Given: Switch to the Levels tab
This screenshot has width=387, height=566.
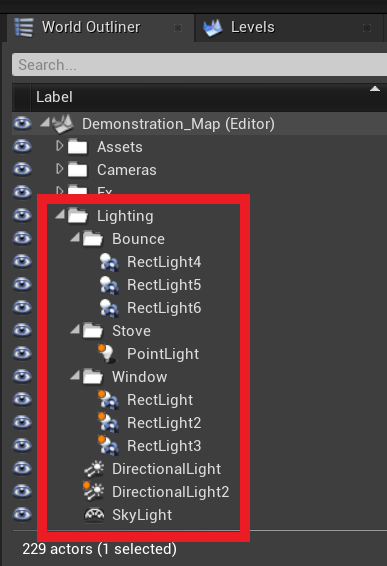Looking at the screenshot, I should click(253, 27).
